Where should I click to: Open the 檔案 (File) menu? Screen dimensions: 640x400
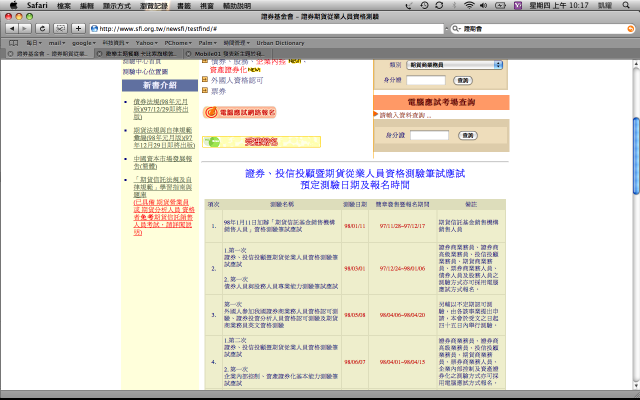tap(64, 6)
